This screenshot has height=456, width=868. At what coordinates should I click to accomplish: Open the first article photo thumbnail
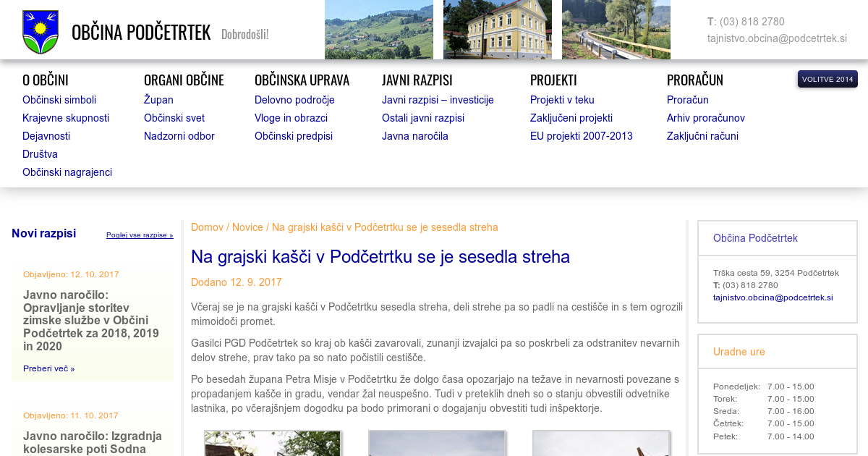click(x=272, y=443)
